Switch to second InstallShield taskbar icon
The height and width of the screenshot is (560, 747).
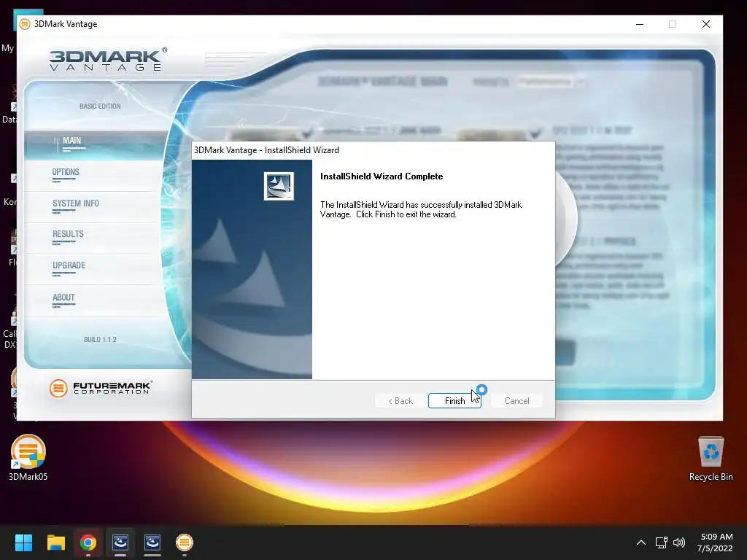coord(152,542)
